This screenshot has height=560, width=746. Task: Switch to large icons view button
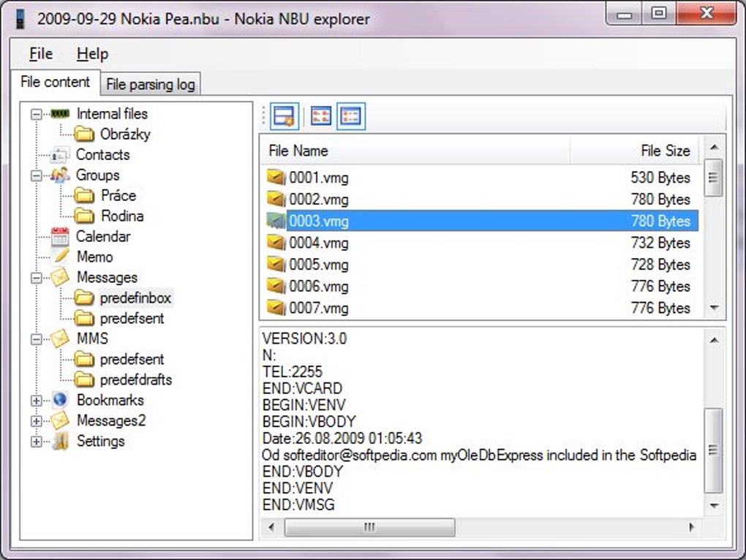320,116
